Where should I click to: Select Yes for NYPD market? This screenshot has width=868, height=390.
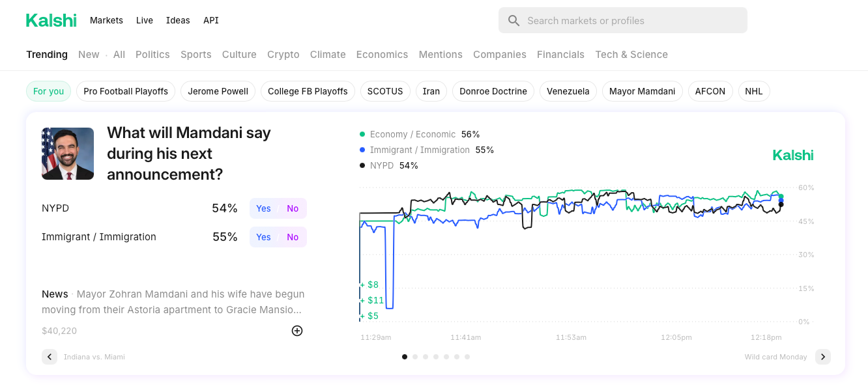pyautogui.click(x=263, y=208)
